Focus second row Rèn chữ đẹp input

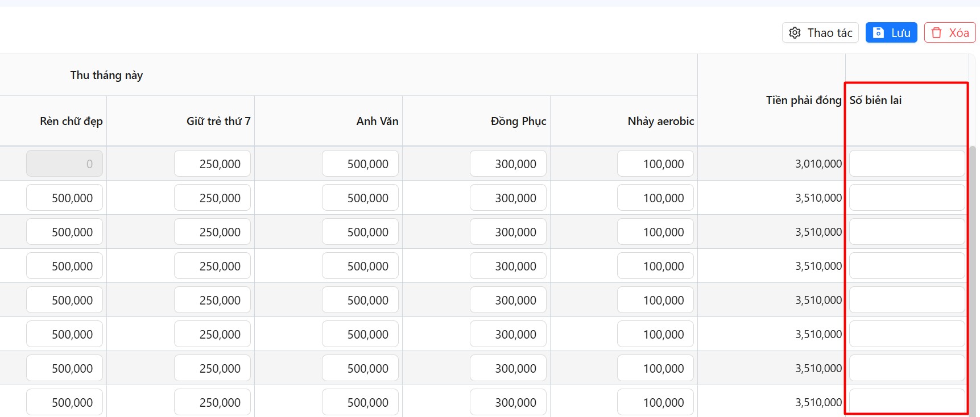pos(64,198)
